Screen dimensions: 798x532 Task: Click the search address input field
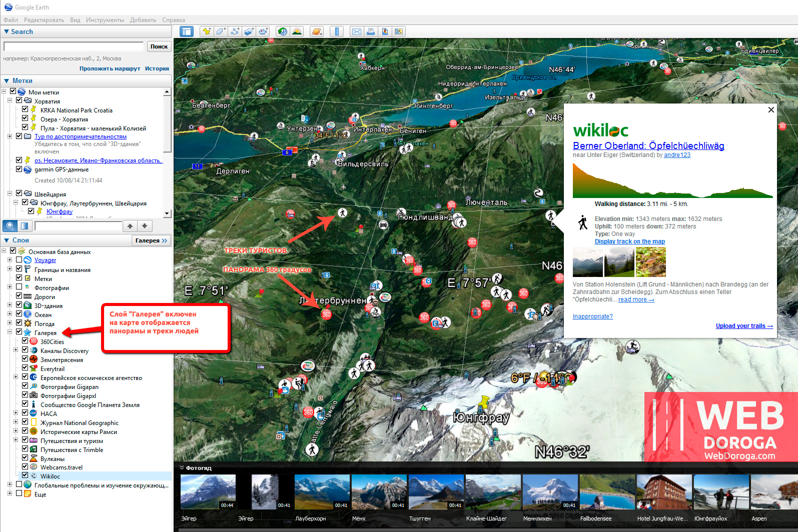74,46
